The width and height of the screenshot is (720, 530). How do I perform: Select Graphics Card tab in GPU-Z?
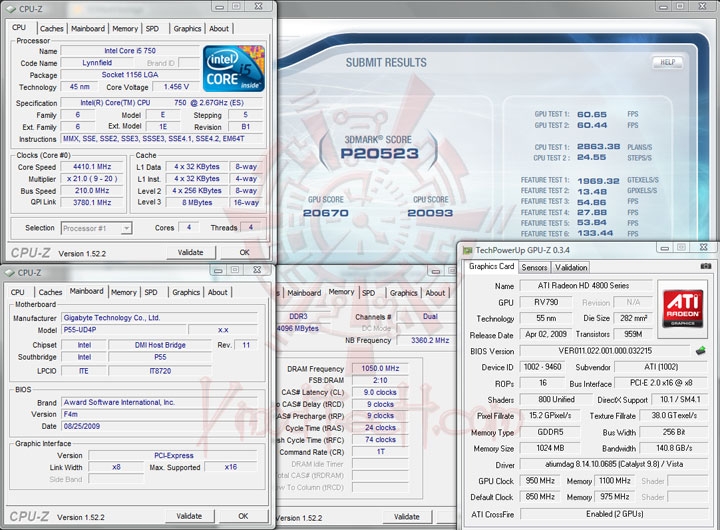[x=491, y=266]
